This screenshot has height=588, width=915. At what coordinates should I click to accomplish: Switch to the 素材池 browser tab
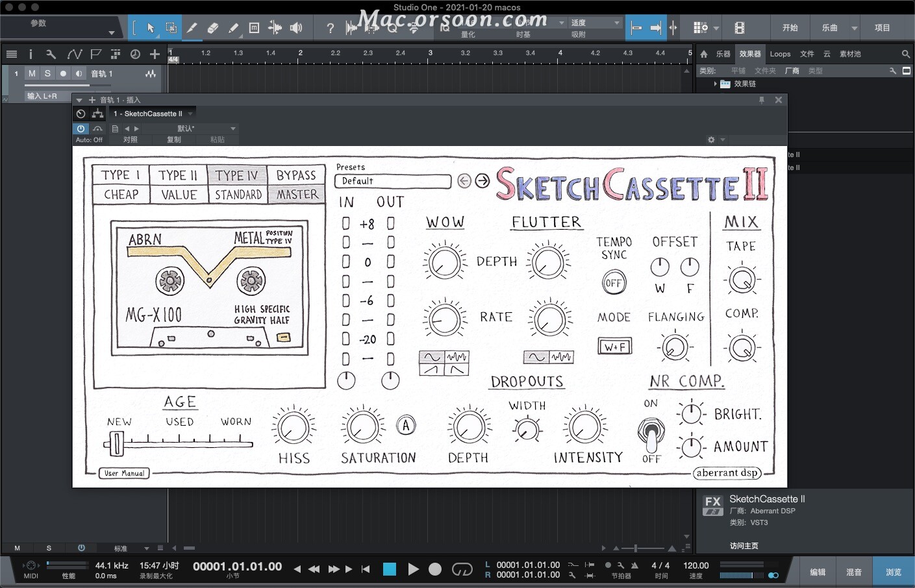coord(850,54)
